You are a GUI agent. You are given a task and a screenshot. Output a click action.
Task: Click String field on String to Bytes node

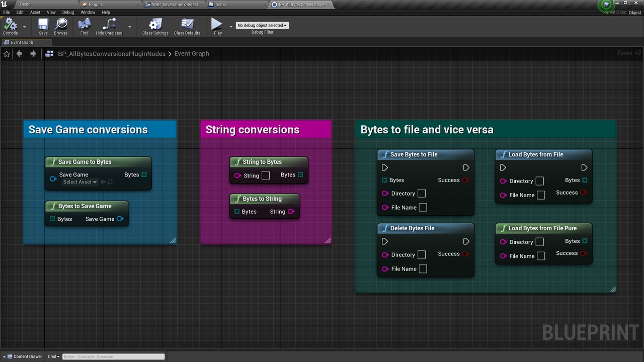tap(266, 175)
